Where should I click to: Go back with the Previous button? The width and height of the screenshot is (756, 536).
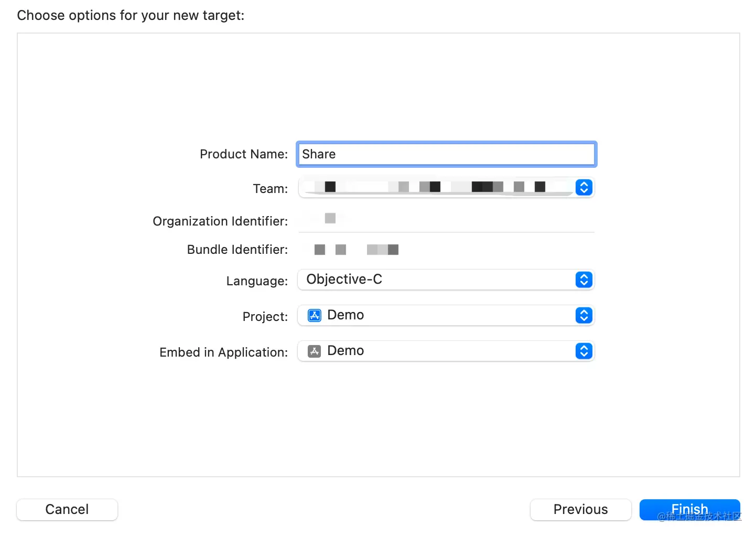point(580,509)
